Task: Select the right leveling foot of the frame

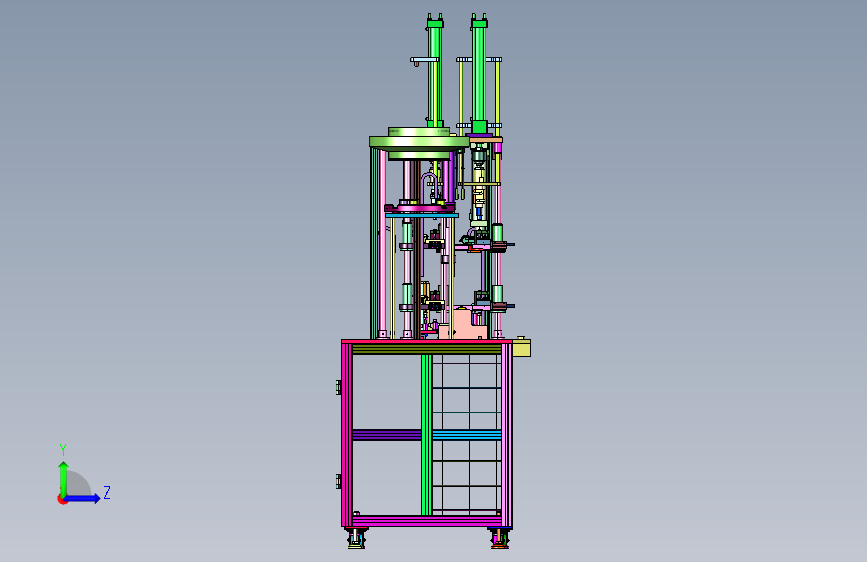Action: click(x=499, y=538)
